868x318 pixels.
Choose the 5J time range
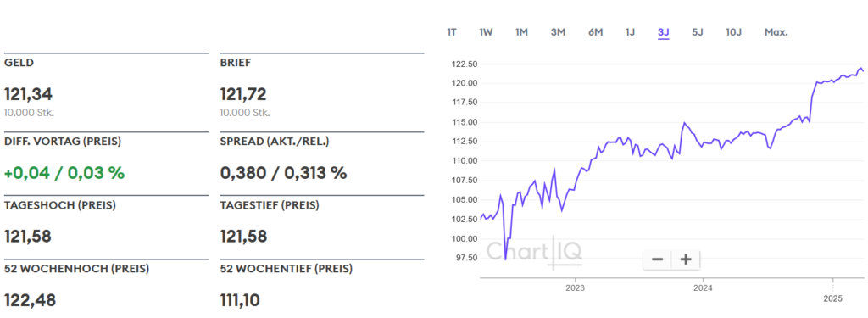coord(698,32)
